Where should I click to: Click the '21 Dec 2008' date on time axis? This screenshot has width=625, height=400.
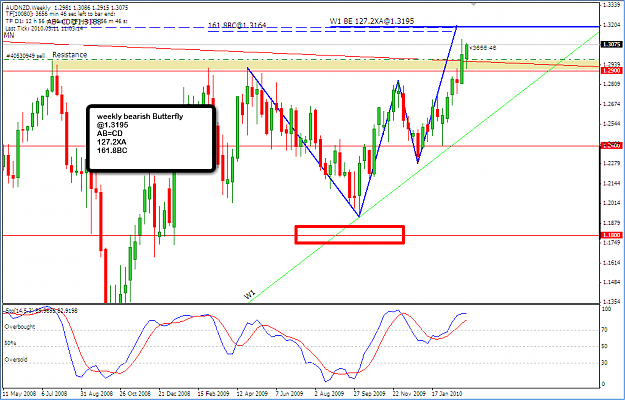pyautogui.click(x=174, y=393)
